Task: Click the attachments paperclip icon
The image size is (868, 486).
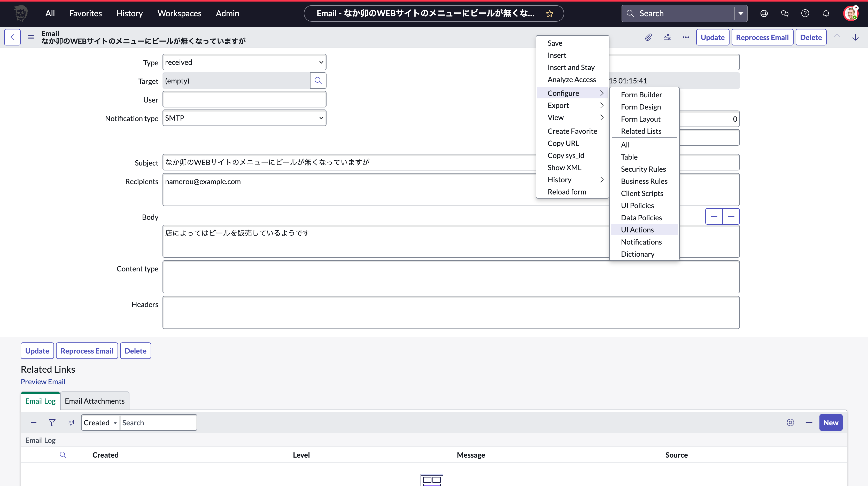Action: click(x=648, y=37)
